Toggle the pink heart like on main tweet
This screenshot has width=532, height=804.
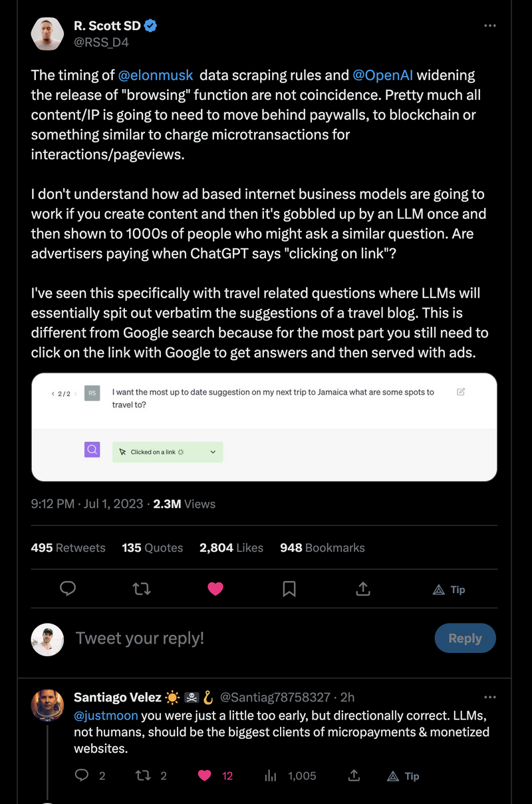coord(215,589)
